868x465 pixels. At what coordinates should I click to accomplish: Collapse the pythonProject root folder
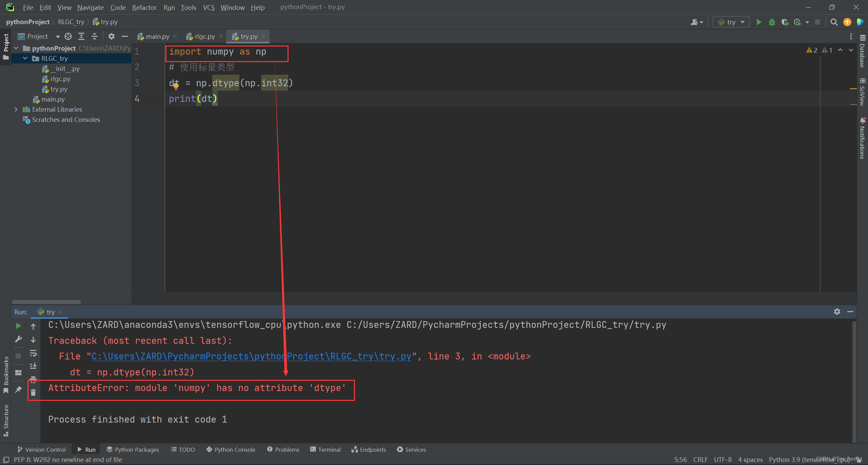16,48
